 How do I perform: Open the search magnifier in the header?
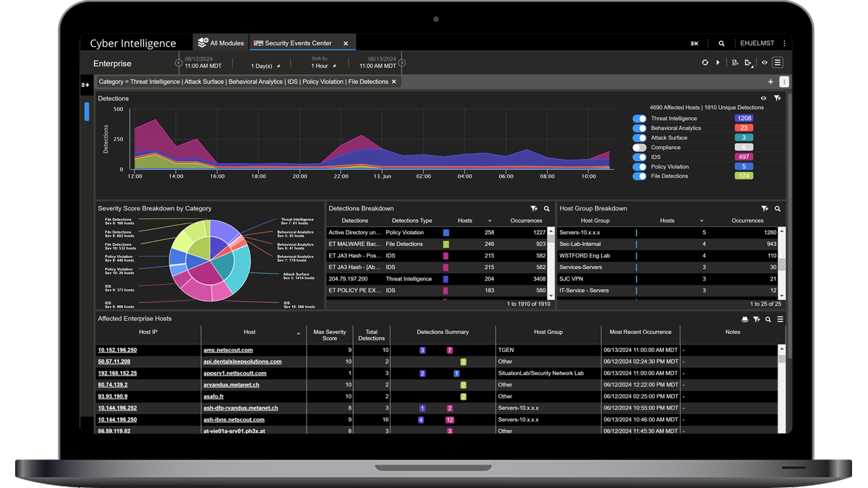click(721, 43)
